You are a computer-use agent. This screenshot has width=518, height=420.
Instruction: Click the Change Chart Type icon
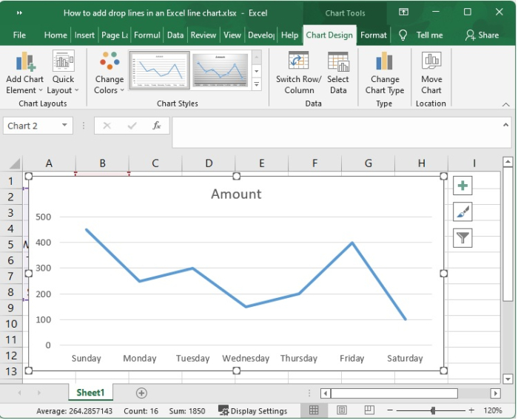(x=384, y=62)
